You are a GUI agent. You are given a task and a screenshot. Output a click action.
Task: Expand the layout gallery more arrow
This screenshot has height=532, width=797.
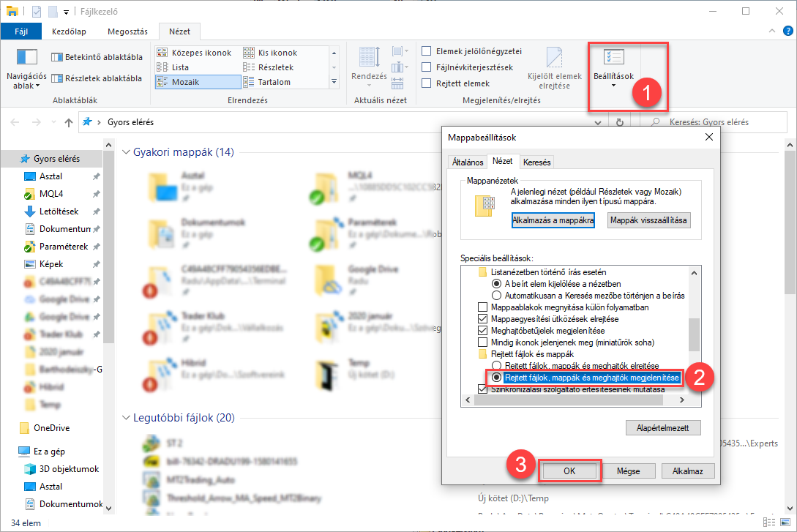[x=334, y=82]
